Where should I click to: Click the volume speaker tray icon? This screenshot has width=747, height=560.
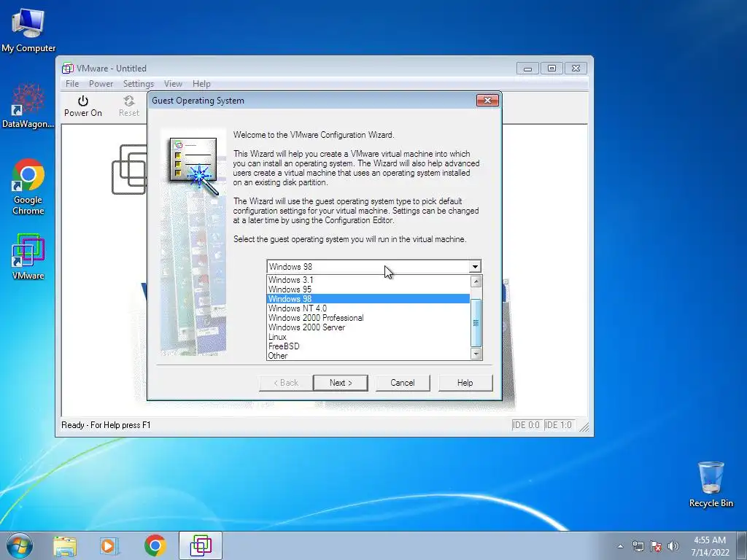pos(673,546)
